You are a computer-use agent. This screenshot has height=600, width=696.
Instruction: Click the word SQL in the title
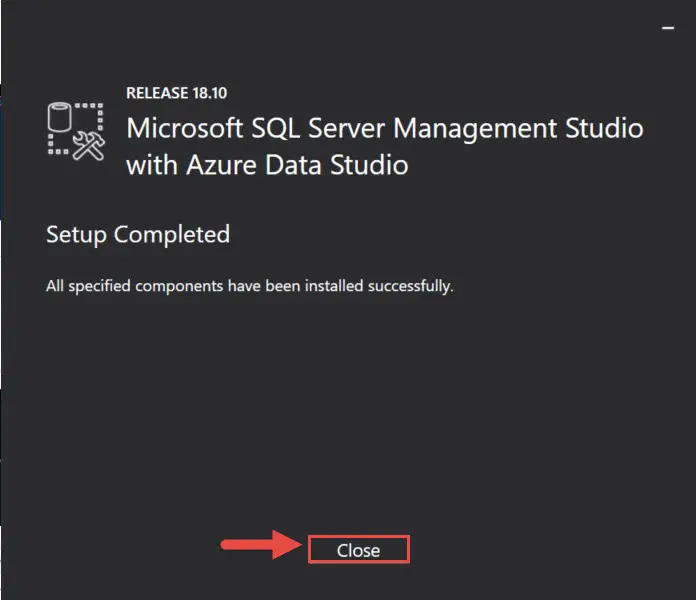coord(275,128)
